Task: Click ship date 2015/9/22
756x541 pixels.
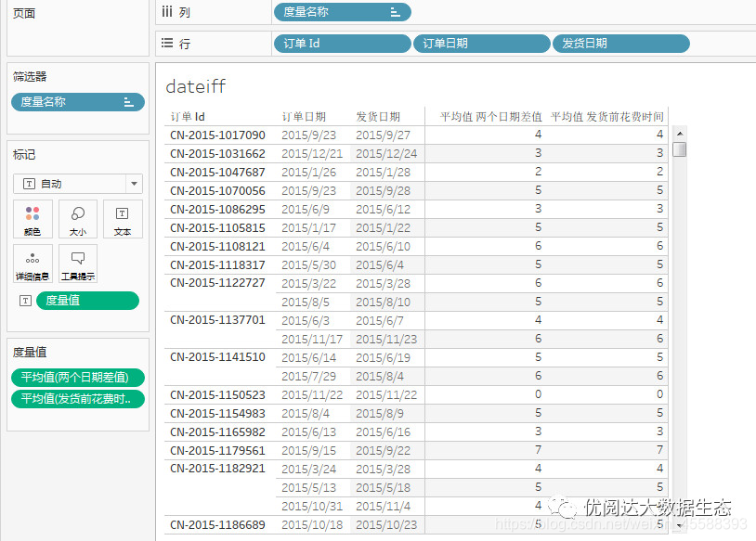Action: (x=383, y=450)
